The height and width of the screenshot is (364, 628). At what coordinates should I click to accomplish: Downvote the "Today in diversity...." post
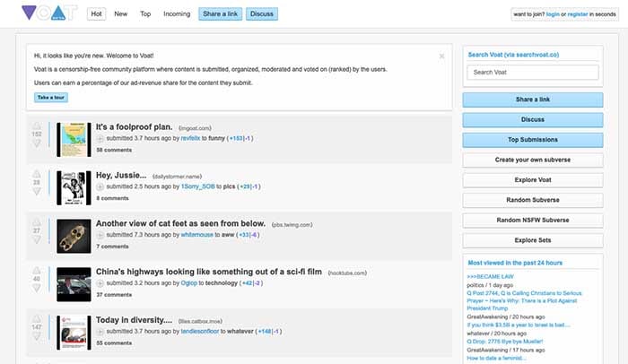point(37,336)
